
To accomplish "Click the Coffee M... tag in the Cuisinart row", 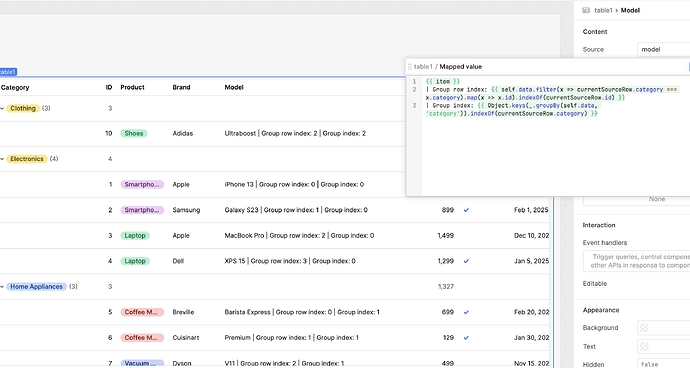I will click(x=142, y=338).
